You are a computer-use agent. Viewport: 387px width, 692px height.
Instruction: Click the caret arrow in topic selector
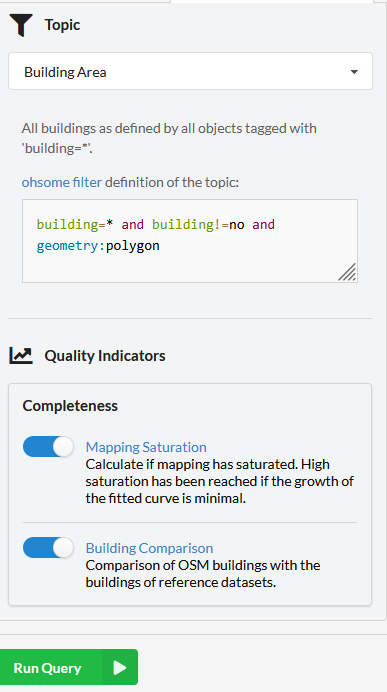point(354,72)
